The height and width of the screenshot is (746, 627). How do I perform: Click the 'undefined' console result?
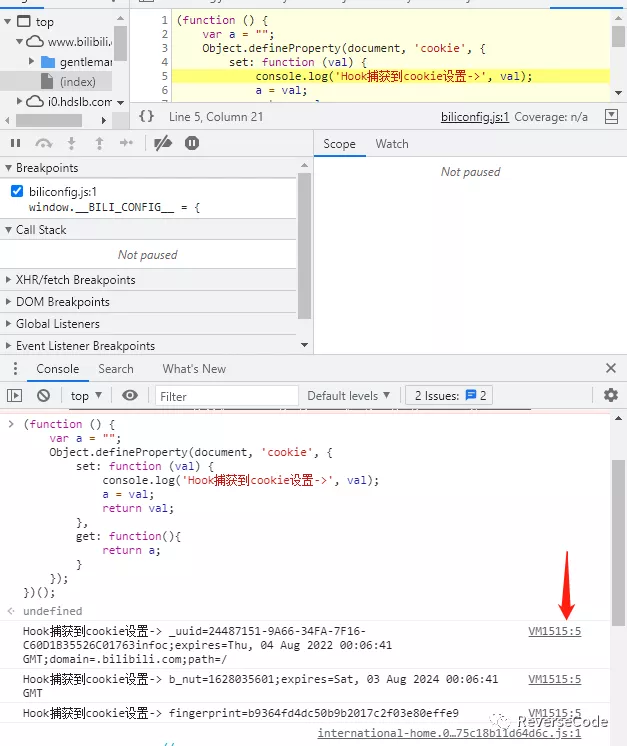coord(52,611)
